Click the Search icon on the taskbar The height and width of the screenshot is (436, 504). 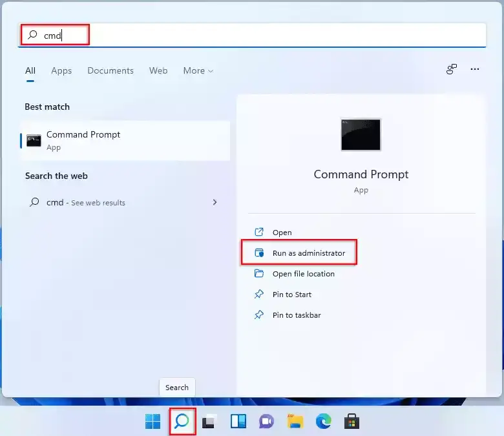pyautogui.click(x=182, y=421)
